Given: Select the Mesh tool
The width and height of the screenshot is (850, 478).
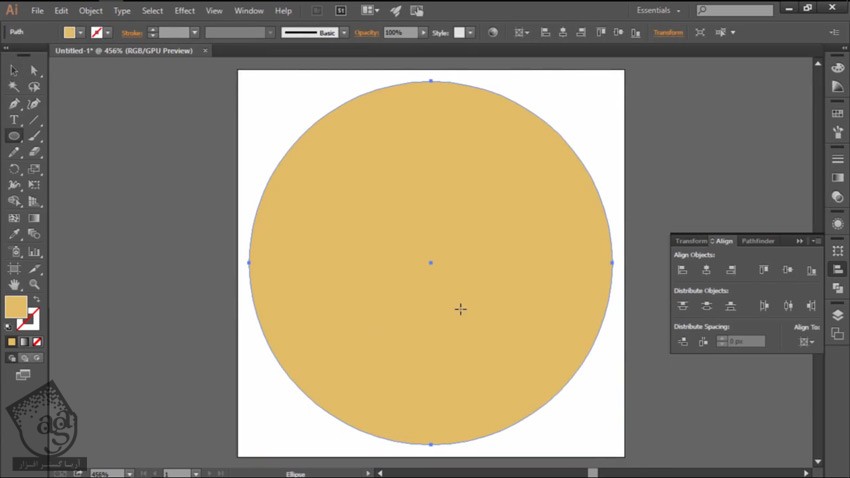Looking at the screenshot, I should click(14, 218).
